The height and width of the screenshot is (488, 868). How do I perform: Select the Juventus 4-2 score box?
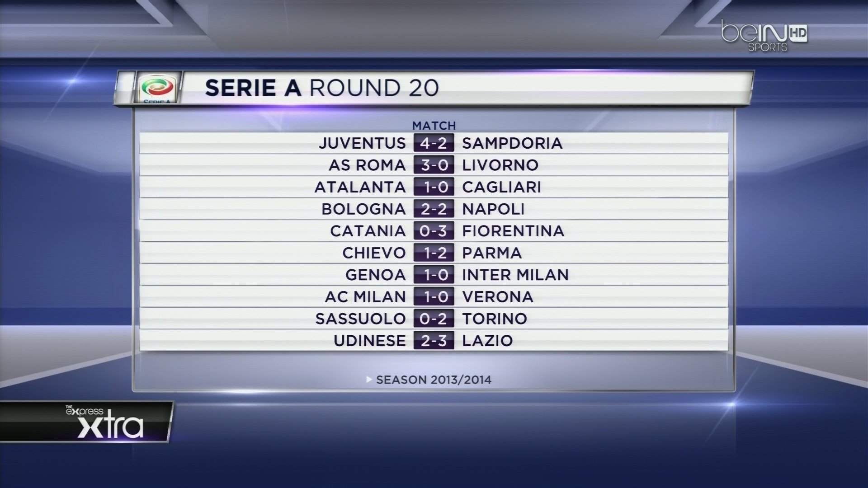(x=434, y=143)
